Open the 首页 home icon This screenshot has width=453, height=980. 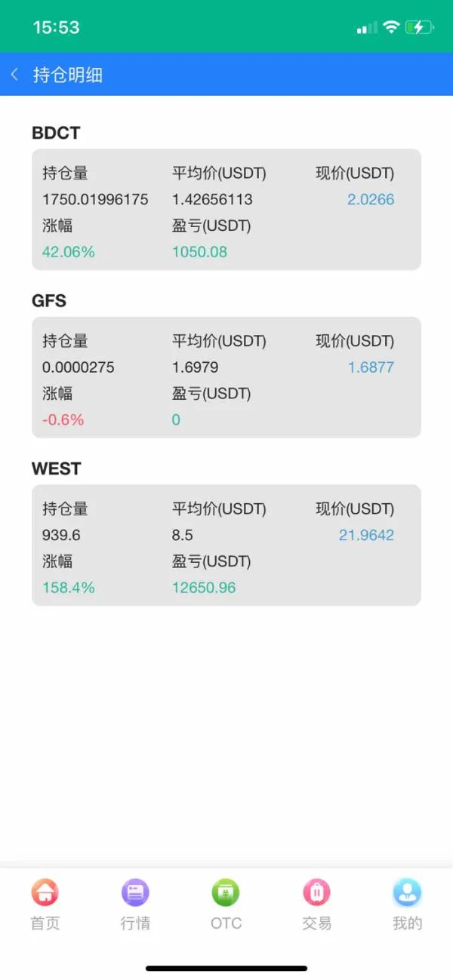tap(45, 893)
